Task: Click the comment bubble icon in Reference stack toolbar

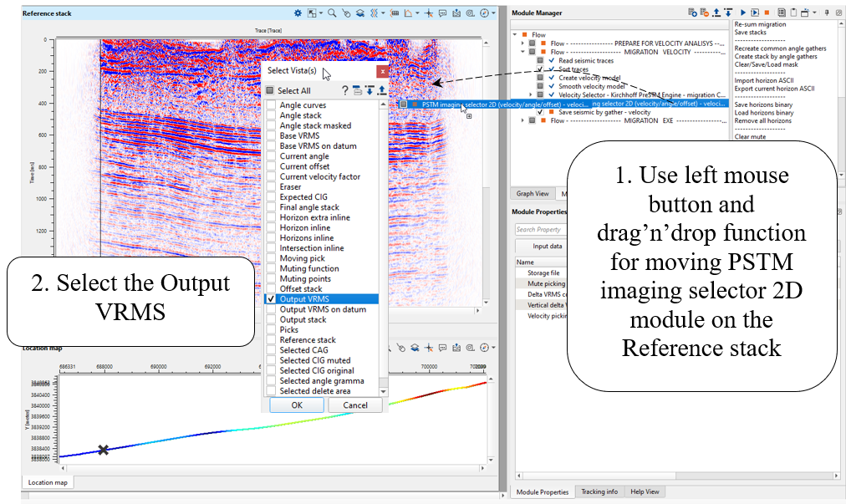Action: pos(442,13)
